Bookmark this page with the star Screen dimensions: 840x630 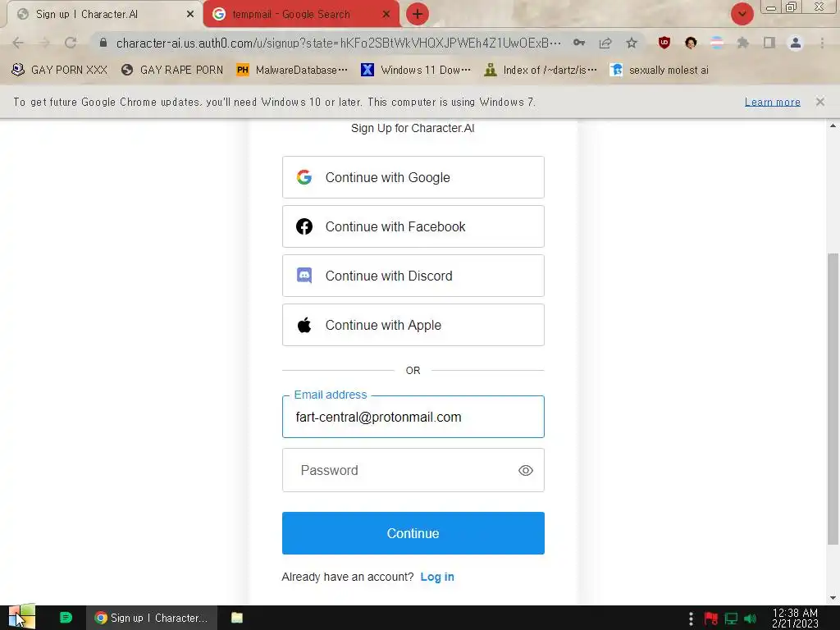point(632,43)
